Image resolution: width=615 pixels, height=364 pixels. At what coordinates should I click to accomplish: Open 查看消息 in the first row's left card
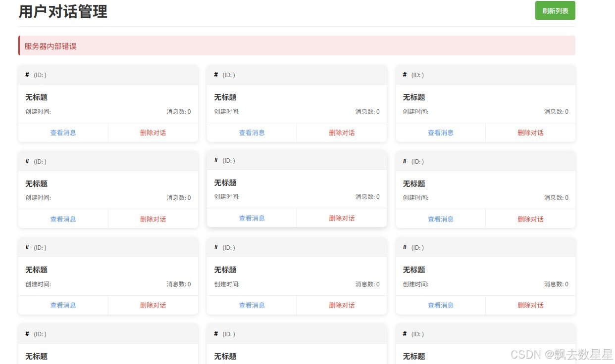pos(63,133)
